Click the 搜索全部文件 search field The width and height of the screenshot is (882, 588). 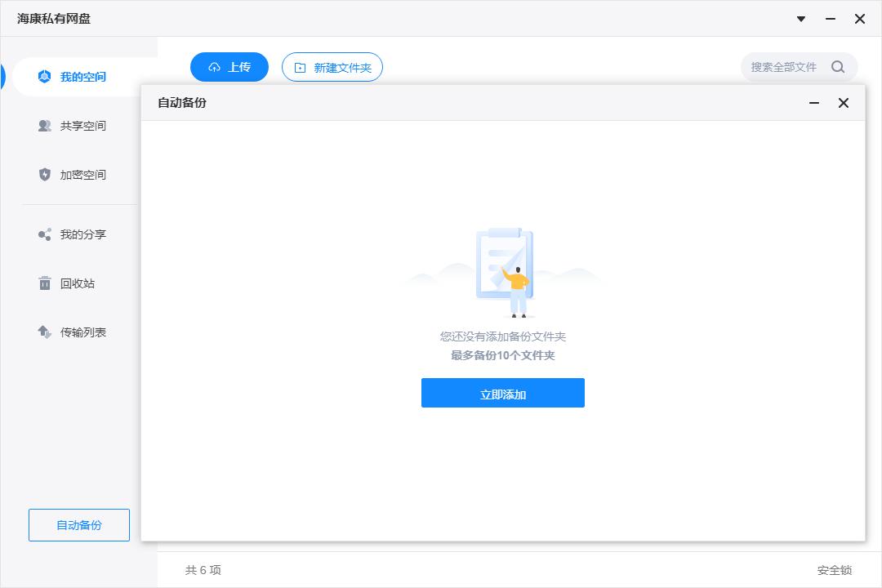[x=784, y=67]
